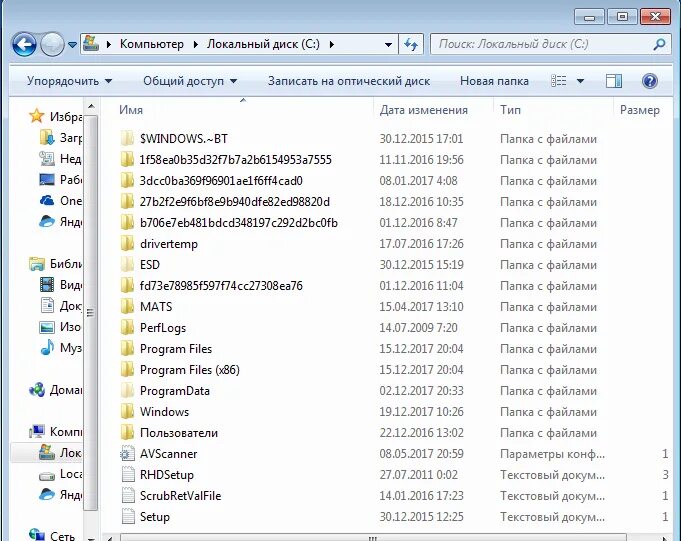This screenshot has width=681, height=541.
Task: Select the PerfLogs folder icon
Action: click(x=127, y=328)
